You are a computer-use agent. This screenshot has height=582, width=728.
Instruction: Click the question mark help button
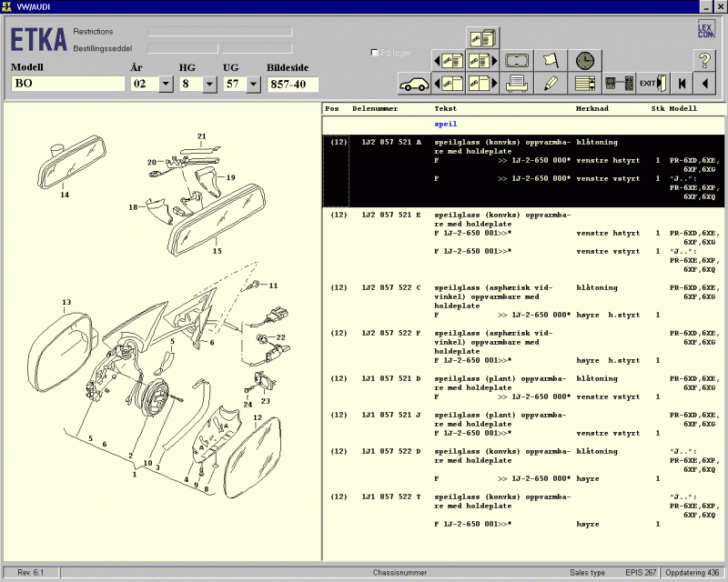click(x=703, y=61)
